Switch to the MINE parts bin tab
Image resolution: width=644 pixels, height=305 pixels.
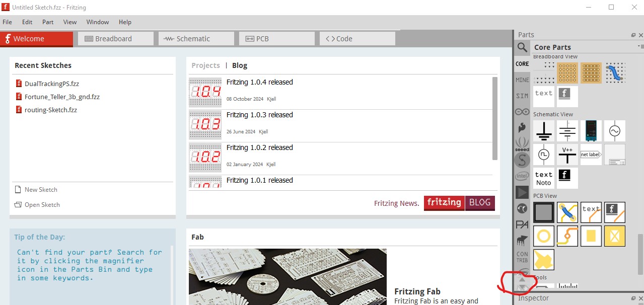point(522,80)
